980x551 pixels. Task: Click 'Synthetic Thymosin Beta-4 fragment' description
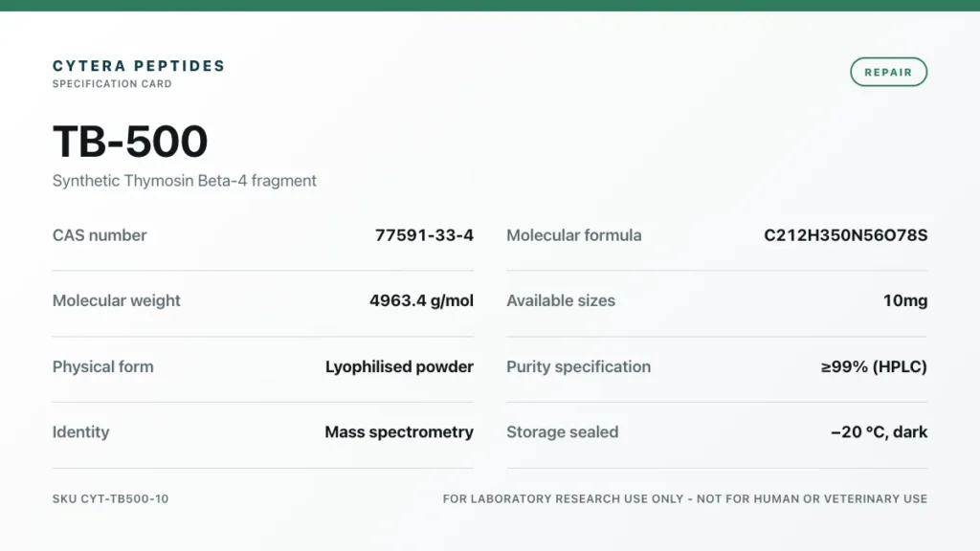pyautogui.click(x=185, y=181)
